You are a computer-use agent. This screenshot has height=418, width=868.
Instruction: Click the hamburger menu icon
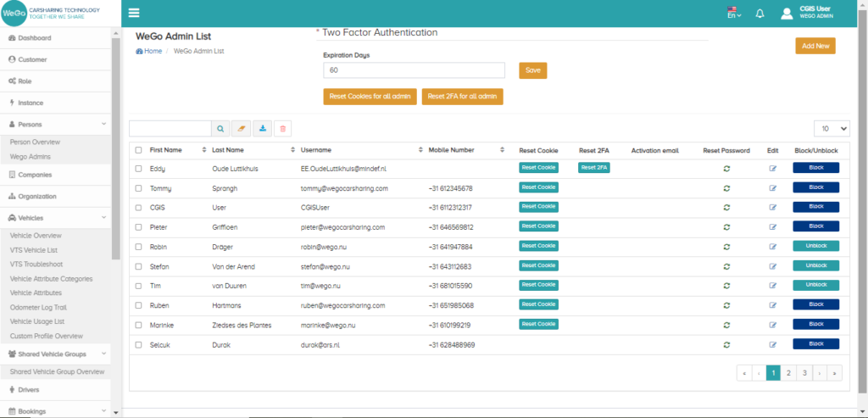pos(134,13)
